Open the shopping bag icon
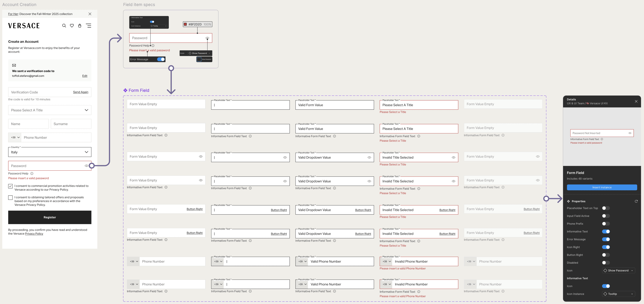 click(80, 26)
